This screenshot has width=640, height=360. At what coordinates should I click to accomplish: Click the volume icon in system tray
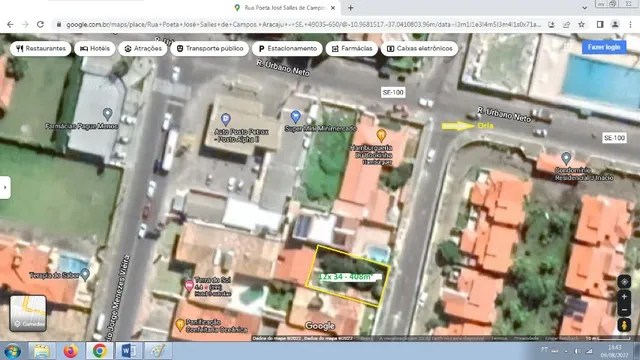pos(577,351)
